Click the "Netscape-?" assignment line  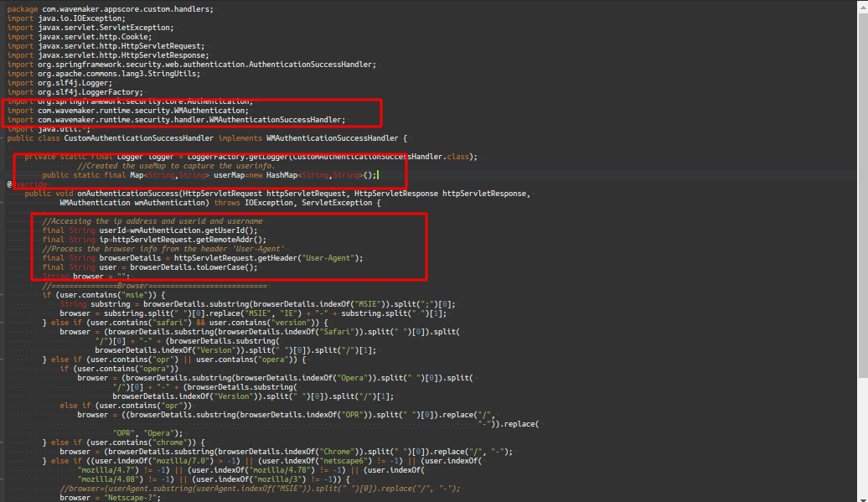pos(109,498)
